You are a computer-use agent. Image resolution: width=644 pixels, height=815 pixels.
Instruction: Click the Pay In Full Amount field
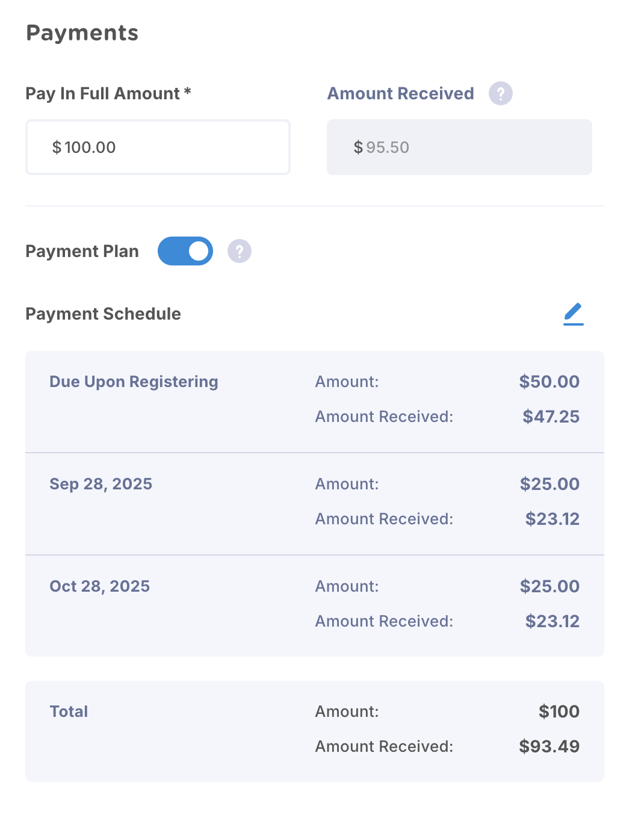tap(158, 147)
